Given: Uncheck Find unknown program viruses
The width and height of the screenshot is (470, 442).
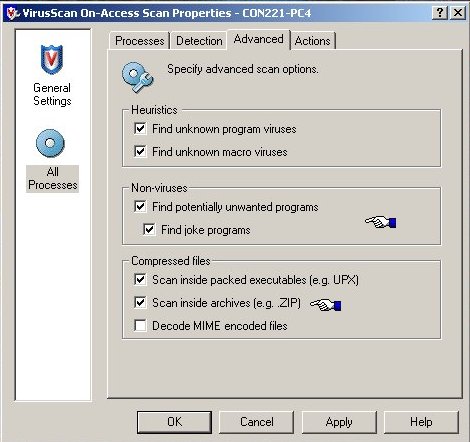Looking at the screenshot, I should 140,129.
